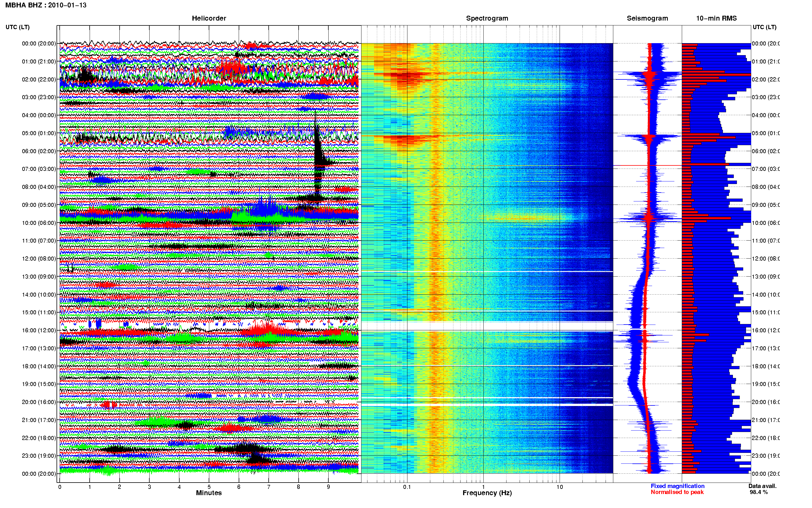812x508 pixels.
Task: Click the 'Helicorder' panel heading
Action: point(209,18)
